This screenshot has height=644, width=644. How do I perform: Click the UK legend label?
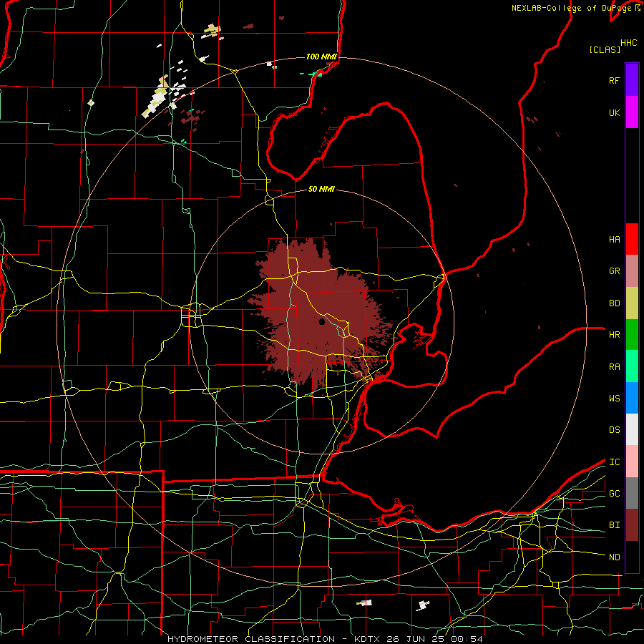614,112
